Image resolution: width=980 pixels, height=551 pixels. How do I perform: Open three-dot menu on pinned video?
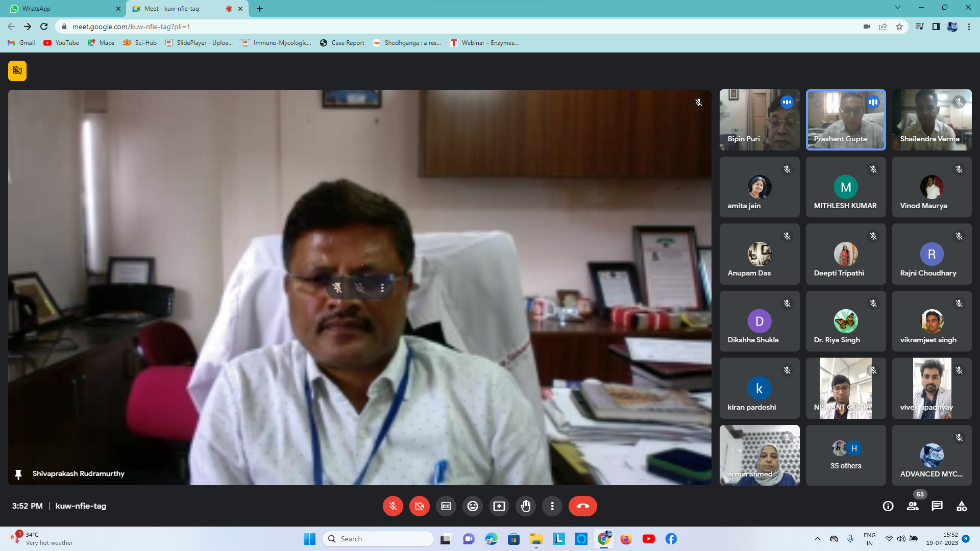[x=382, y=288]
